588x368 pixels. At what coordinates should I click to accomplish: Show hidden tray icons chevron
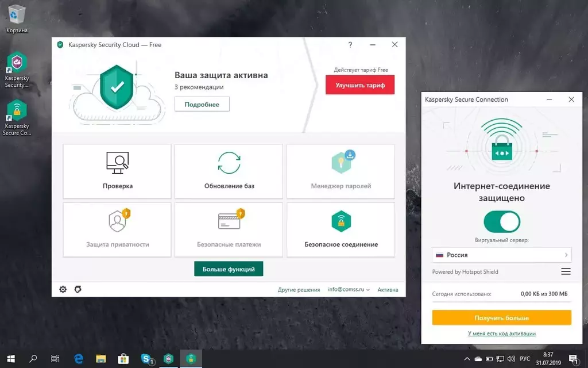[x=467, y=359]
